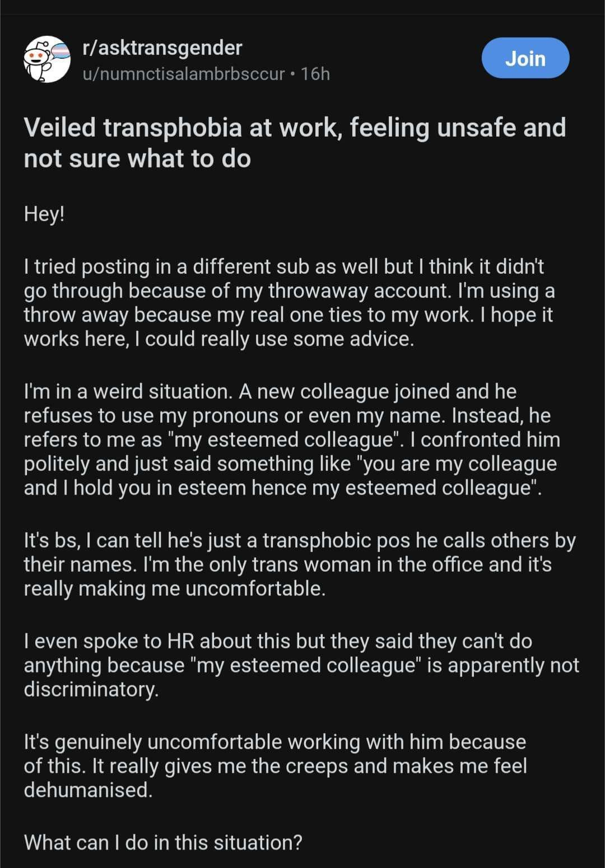The image size is (605, 868).
Task: Select the paragraph about speaking to HR
Action: coord(301,665)
